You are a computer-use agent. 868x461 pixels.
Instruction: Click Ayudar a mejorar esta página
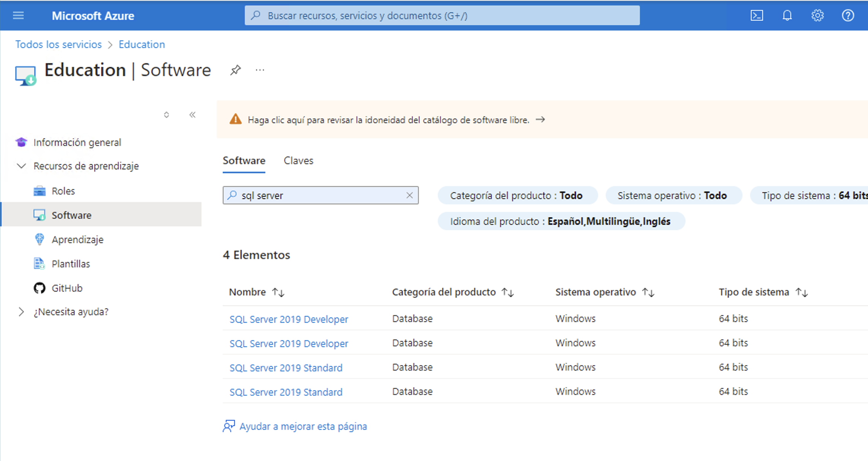tap(303, 426)
